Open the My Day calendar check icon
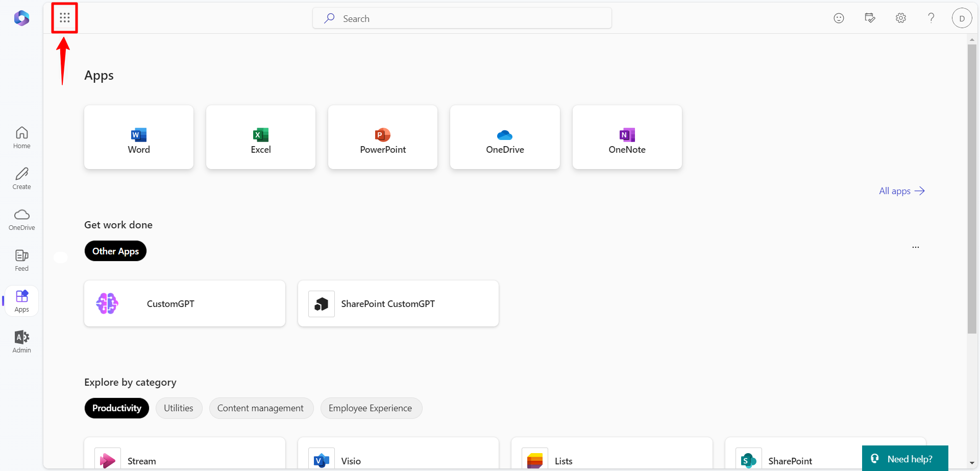 click(870, 18)
